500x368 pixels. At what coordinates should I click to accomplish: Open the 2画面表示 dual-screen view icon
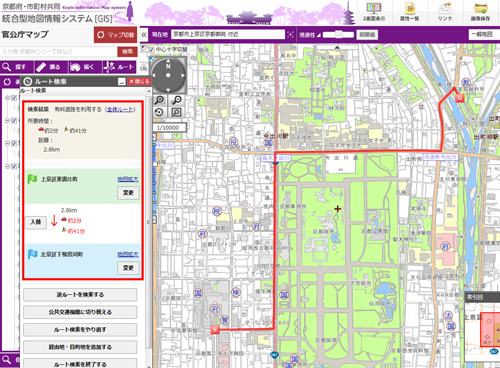374,12
